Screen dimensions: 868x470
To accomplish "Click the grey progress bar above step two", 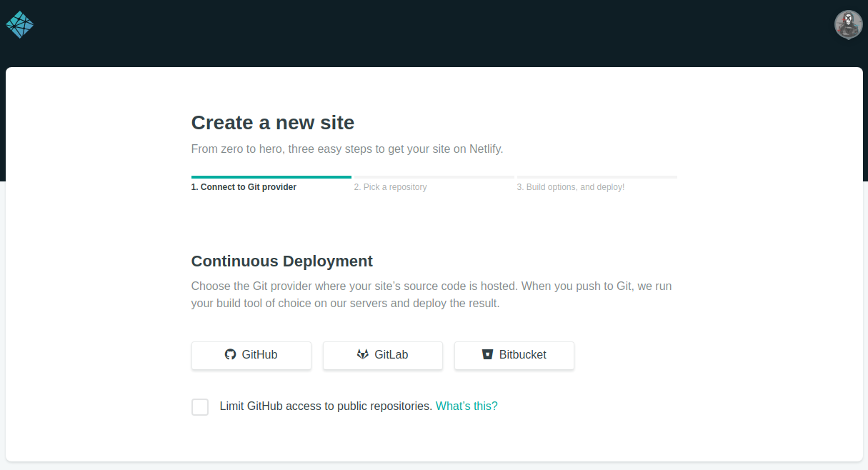I will point(434,176).
